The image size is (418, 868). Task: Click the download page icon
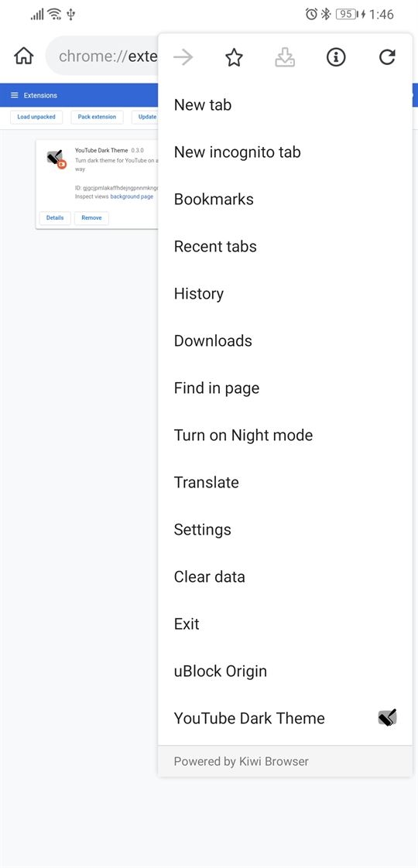(285, 57)
